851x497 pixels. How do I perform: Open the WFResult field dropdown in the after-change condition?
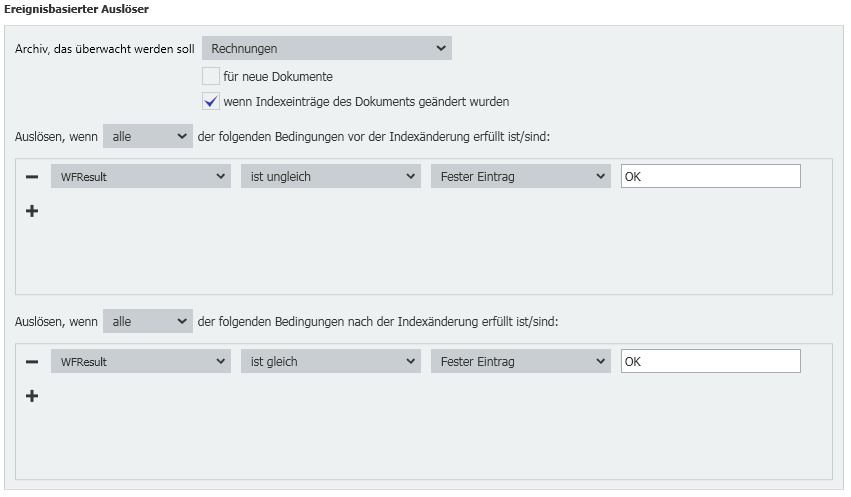141,362
